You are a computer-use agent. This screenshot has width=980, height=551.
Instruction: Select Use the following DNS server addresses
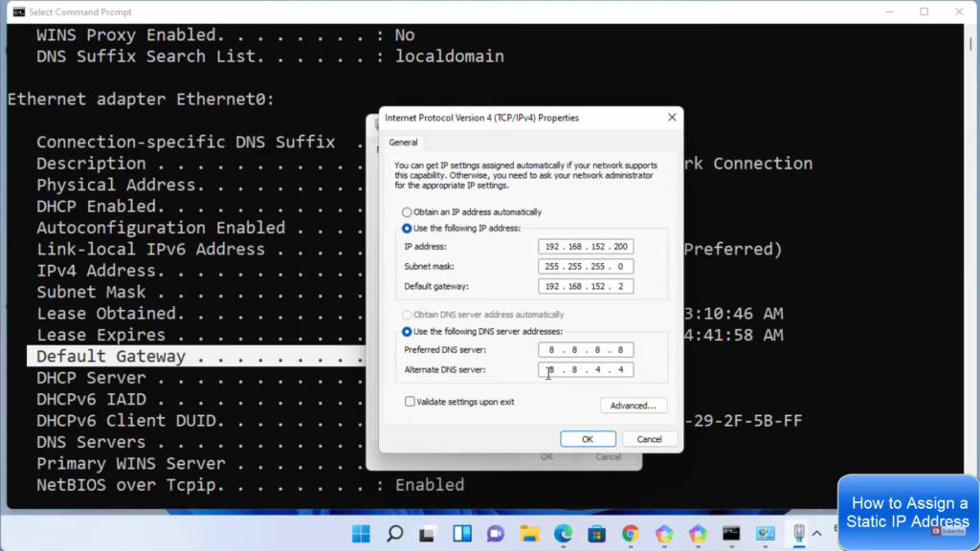click(407, 332)
